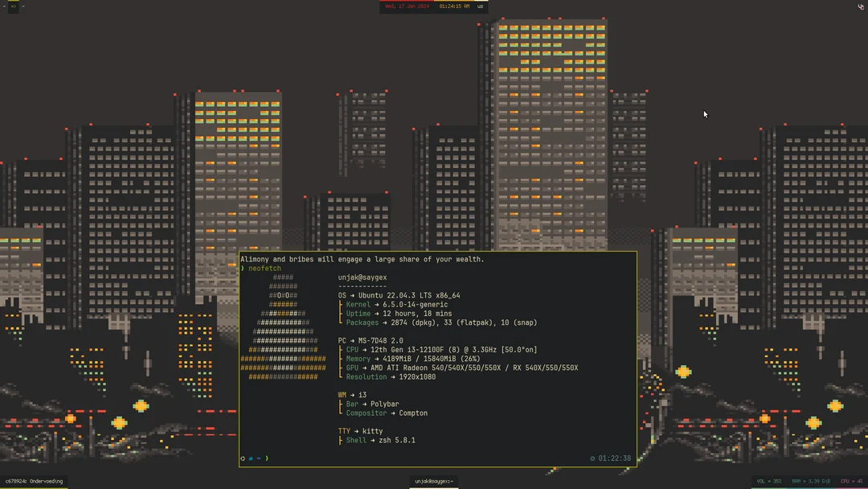868x489 pixels.
Task: Click 'c670924: Ondervoeding' in the bottom-left bar
Action: click(36, 480)
